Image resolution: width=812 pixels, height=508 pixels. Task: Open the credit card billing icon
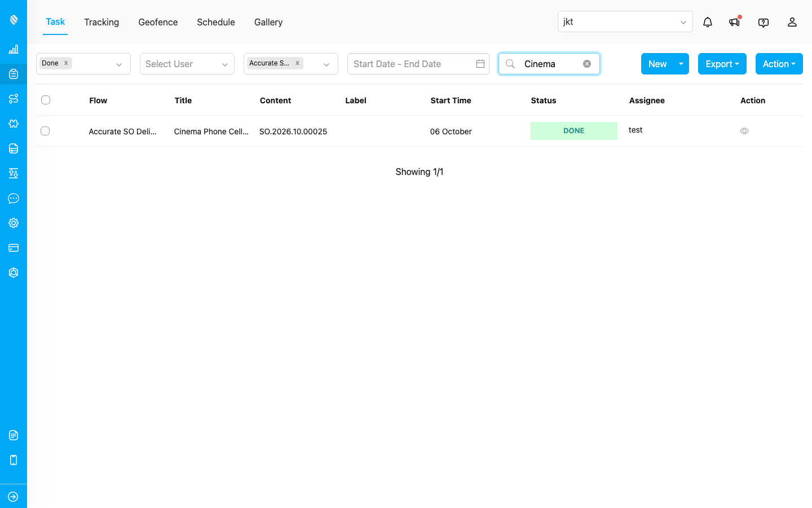point(14,248)
